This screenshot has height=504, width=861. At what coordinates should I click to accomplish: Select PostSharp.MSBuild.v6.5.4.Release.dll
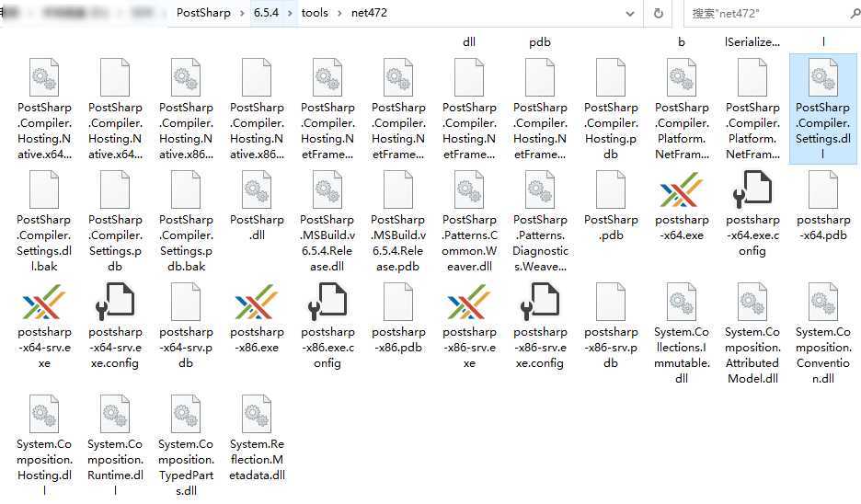point(327,222)
